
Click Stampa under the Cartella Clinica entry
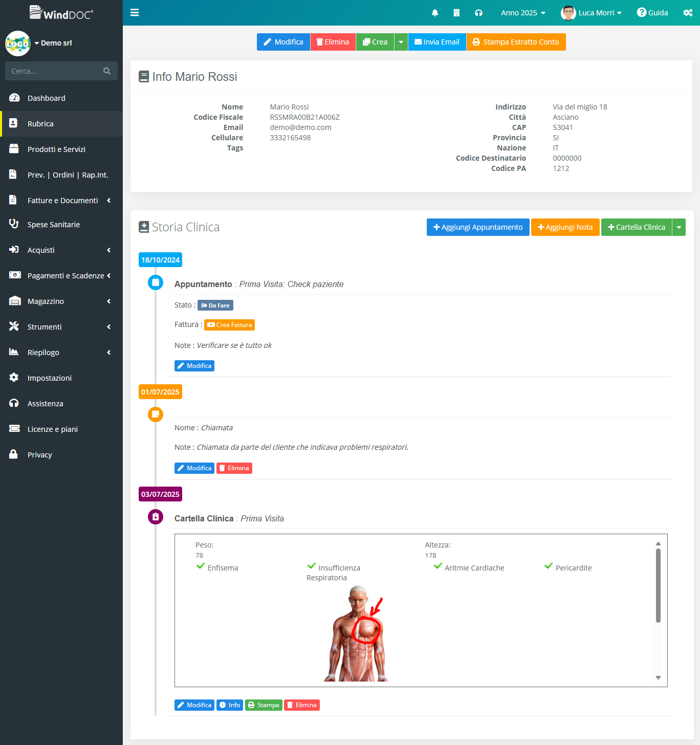click(264, 705)
